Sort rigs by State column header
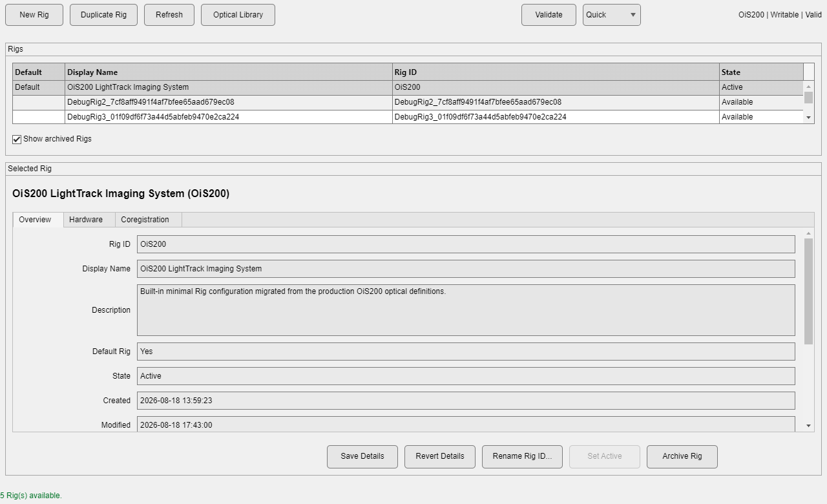 click(761, 72)
